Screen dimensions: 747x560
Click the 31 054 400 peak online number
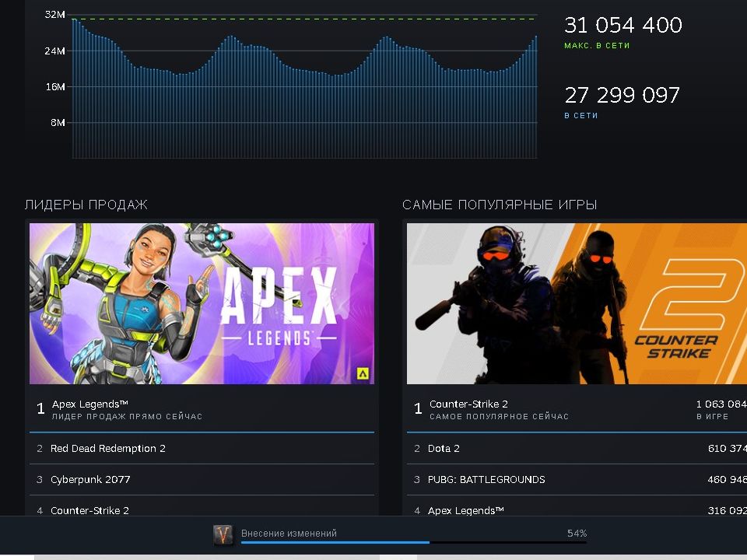(x=622, y=26)
